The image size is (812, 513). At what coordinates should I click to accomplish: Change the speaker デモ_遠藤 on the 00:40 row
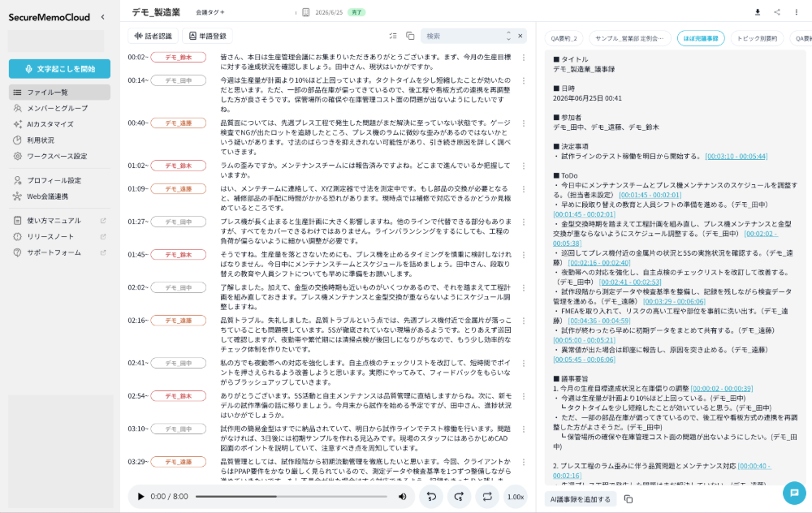point(178,123)
